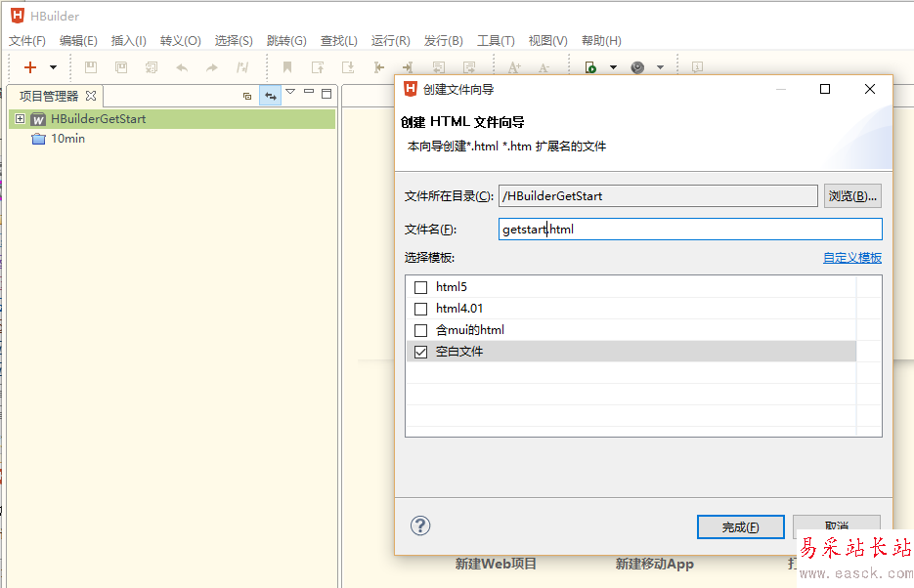
Task: Click the Save As toolbar icon
Action: pos(121,67)
